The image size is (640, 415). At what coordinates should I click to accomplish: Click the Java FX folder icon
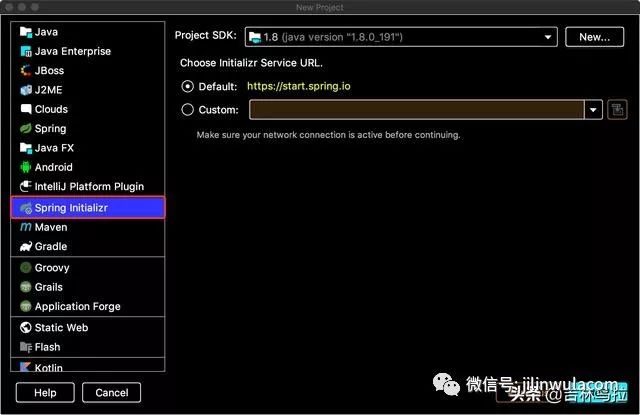tap(26, 148)
